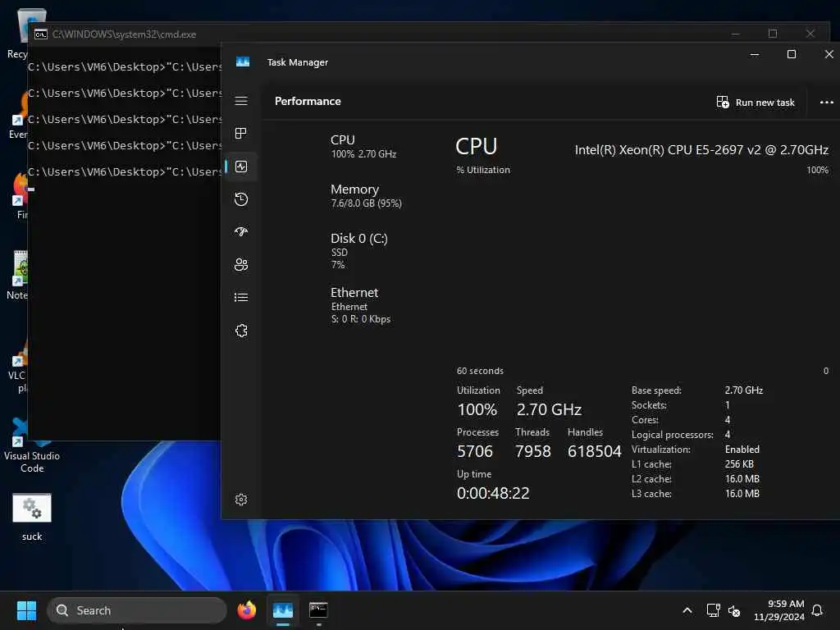Image resolution: width=840 pixels, height=630 pixels.
Task: Open the three-dot more options menu
Action: [x=826, y=103]
